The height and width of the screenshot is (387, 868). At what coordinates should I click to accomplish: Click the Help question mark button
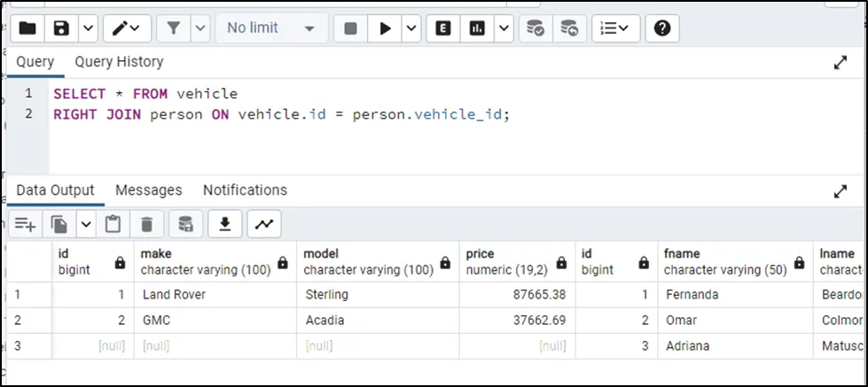(661, 28)
